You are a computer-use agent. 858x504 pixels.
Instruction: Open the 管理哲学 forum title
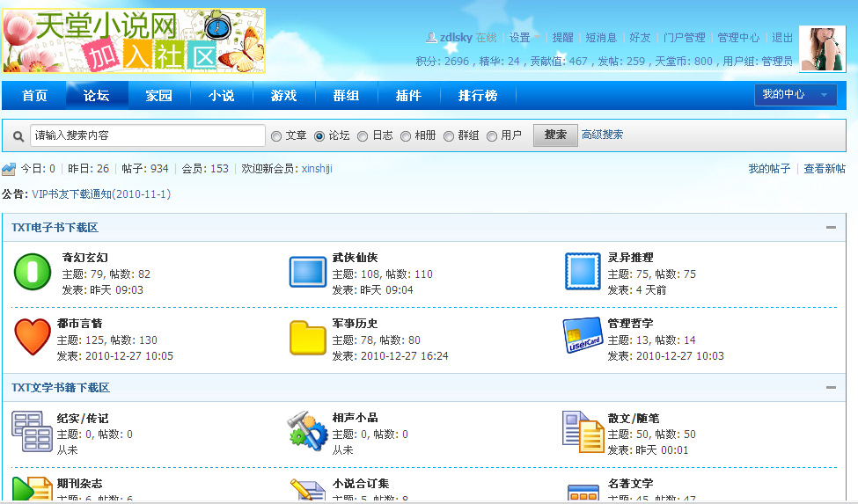click(630, 324)
